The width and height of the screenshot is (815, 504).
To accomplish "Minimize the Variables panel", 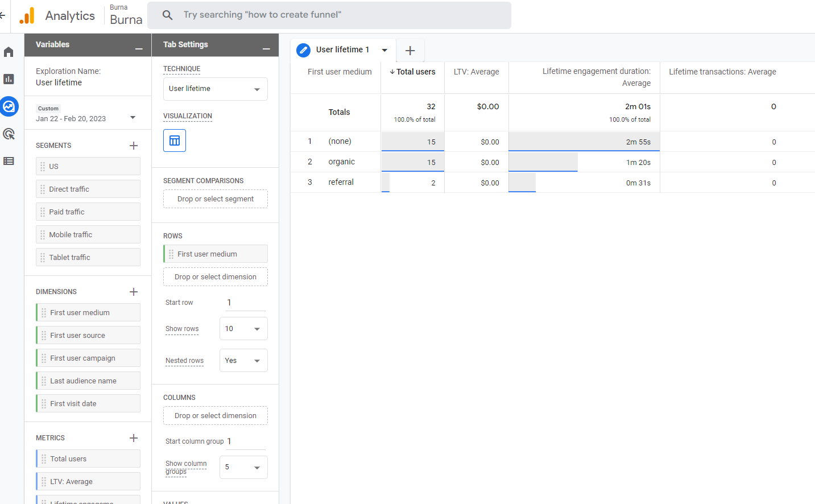I will (139, 48).
